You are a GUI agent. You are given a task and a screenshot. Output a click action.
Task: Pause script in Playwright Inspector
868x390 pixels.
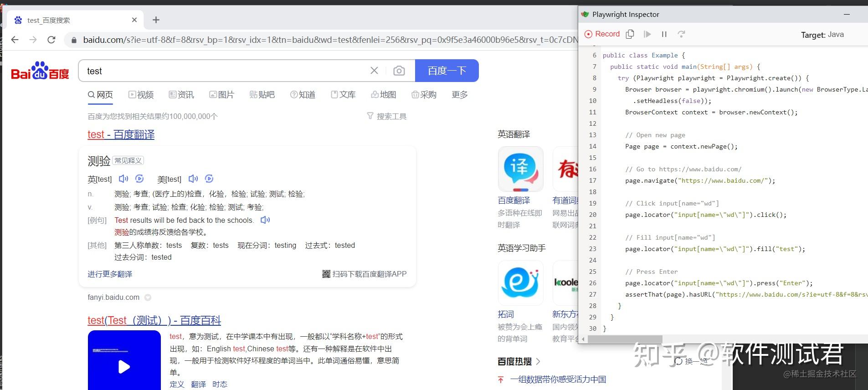pos(664,34)
